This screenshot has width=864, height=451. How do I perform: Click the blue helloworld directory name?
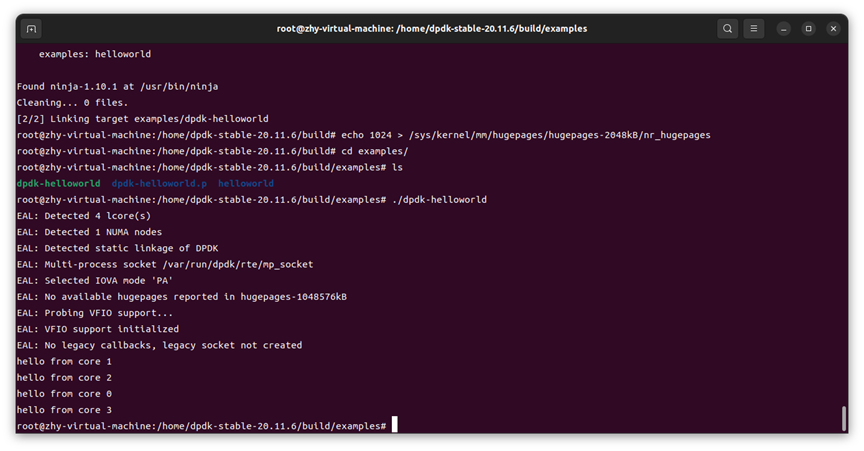246,184
